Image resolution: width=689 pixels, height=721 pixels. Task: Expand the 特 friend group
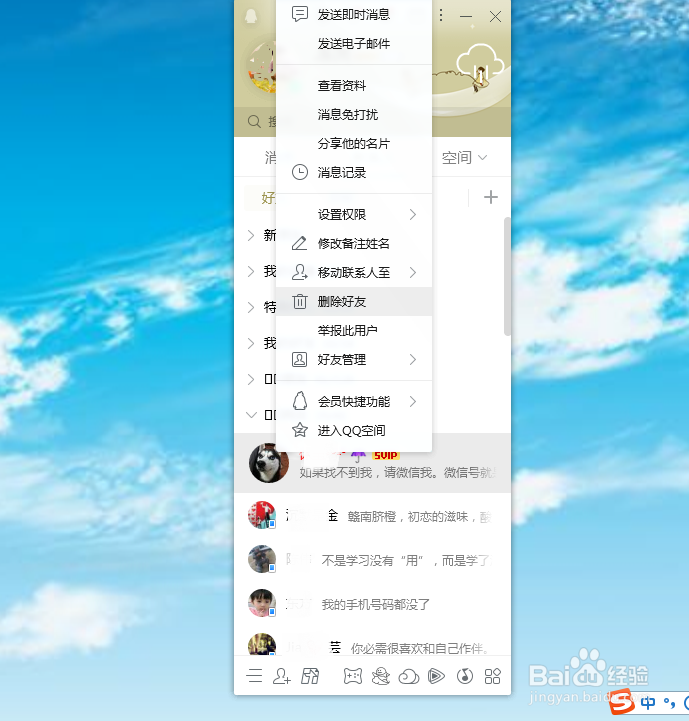(x=251, y=307)
